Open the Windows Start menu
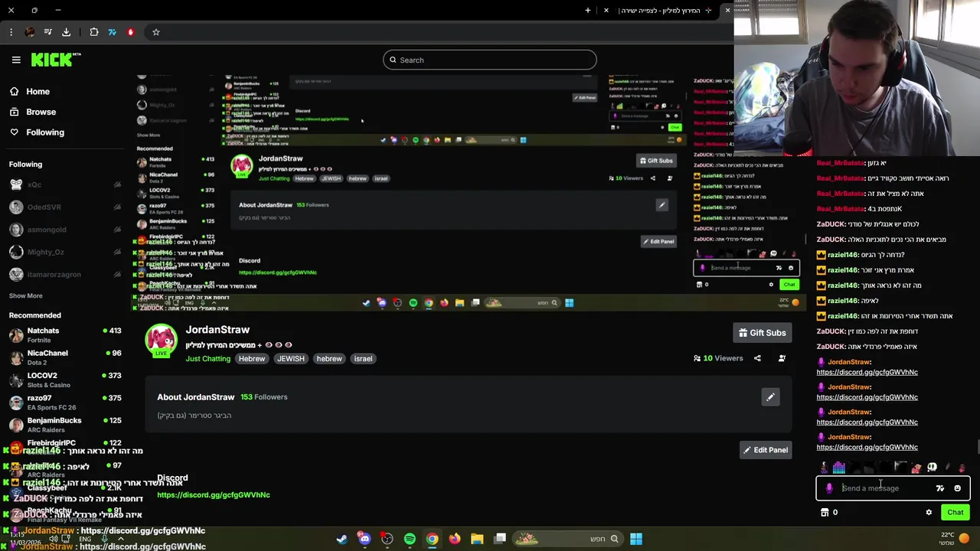Viewport: 980px width, 551px height. point(635,539)
